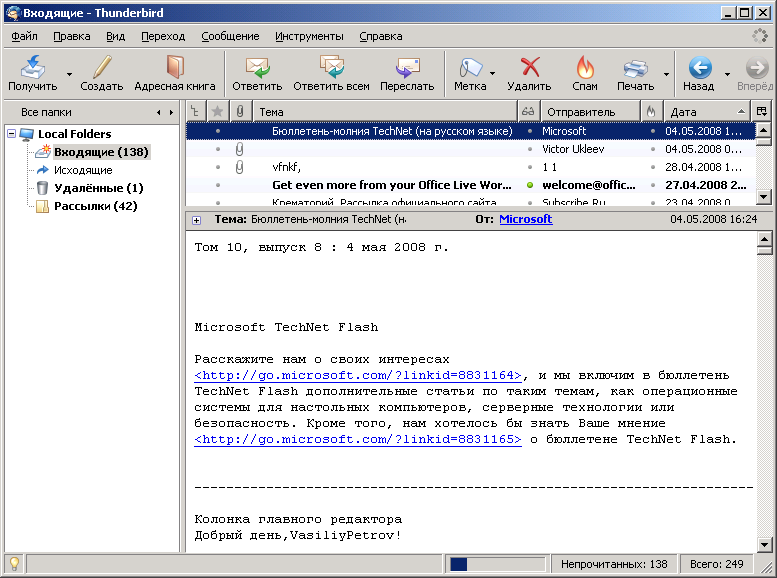Toggle star on Victor Ukleev message
This screenshot has width=777, height=578.
[218, 149]
